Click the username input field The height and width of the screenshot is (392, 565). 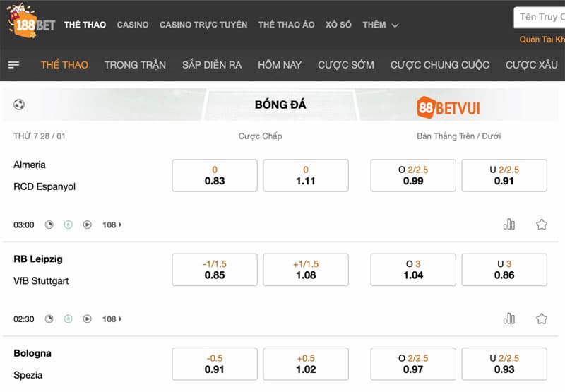coord(540,17)
